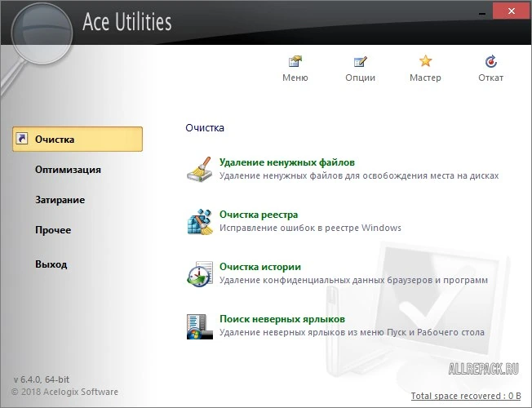The height and width of the screenshot is (408, 532).
Task: Click the 2018 Acelogix Software copyright text
Action: click(64, 392)
